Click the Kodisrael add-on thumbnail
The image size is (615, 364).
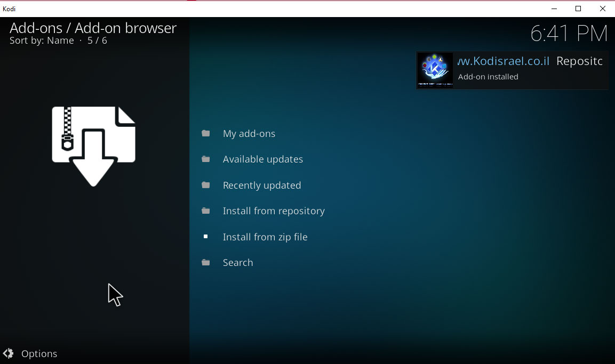435,70
